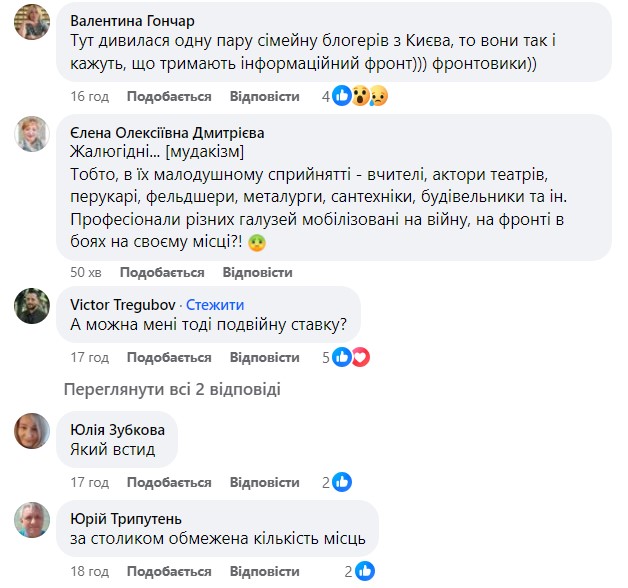Reply to Єлена Олексіївна Дмитрієва's comment
Image resolution: width=628 pixels, height=588 pixels.
258,272
